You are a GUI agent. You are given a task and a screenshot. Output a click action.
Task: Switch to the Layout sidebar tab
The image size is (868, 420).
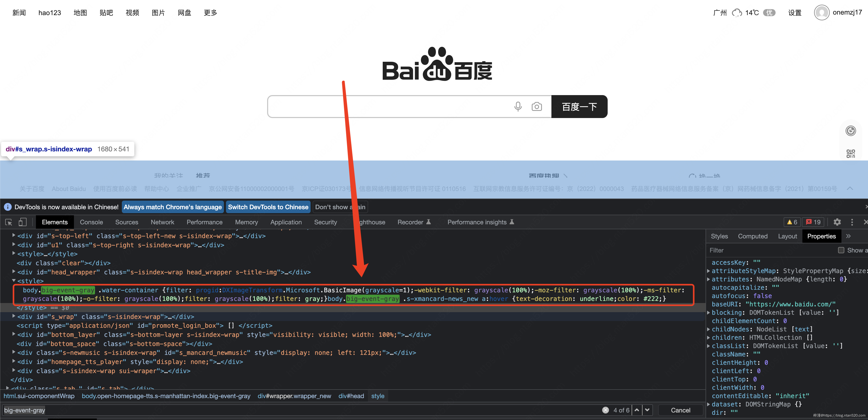pos(787,236)
